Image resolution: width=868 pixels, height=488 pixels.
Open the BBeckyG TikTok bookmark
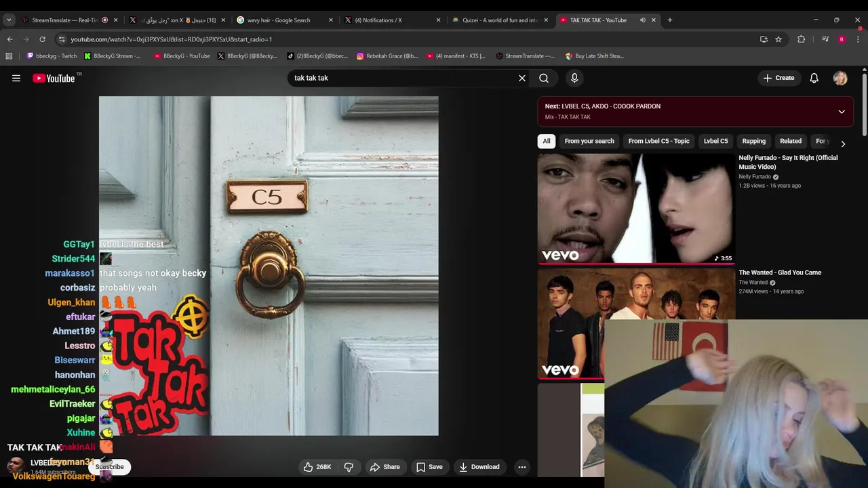pos(318,56)
